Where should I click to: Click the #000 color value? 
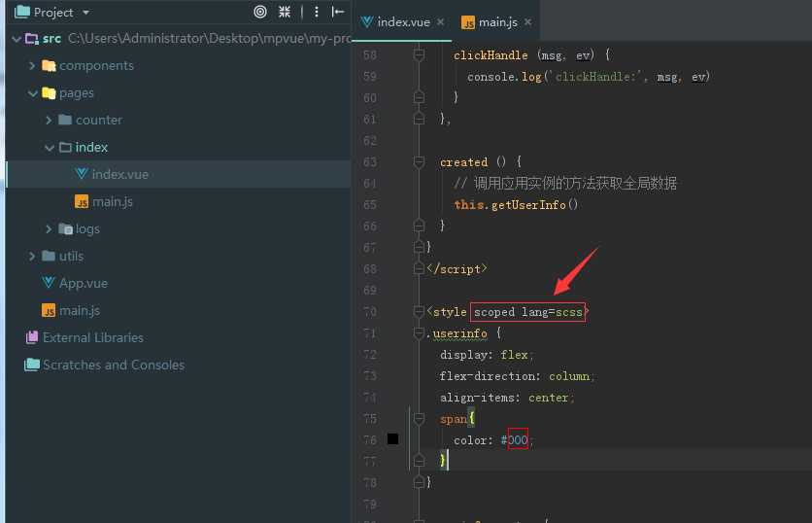pyautogui.click(x=514, y=440)
